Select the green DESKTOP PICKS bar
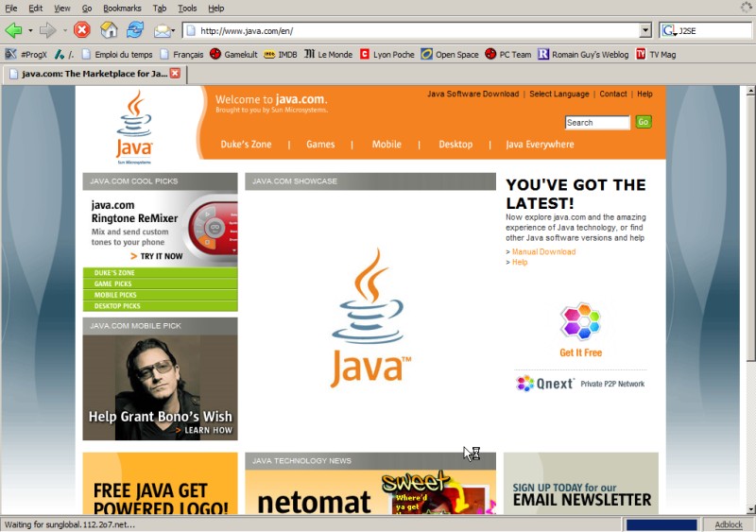Image resolution: width=756 pixels, height=532 pixels. point(160,306)
